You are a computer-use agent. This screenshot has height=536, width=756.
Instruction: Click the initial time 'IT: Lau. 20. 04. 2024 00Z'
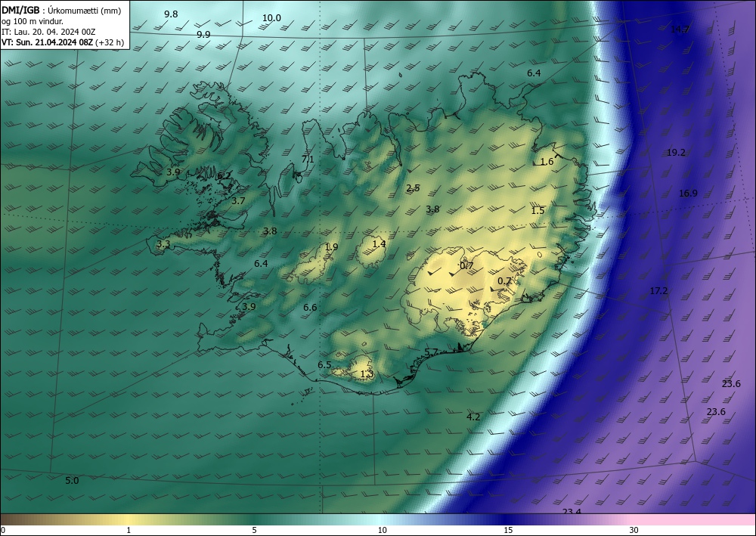pos(48,32)
